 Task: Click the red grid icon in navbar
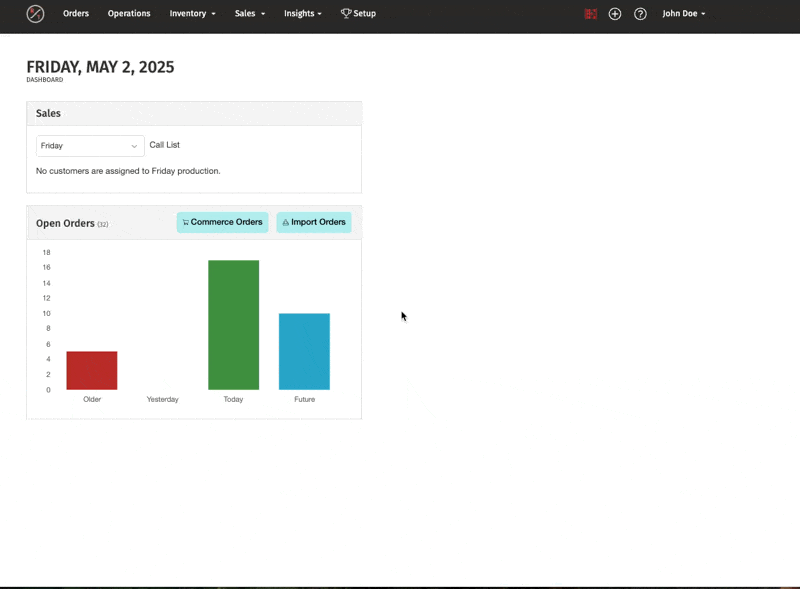pos(591,14)
